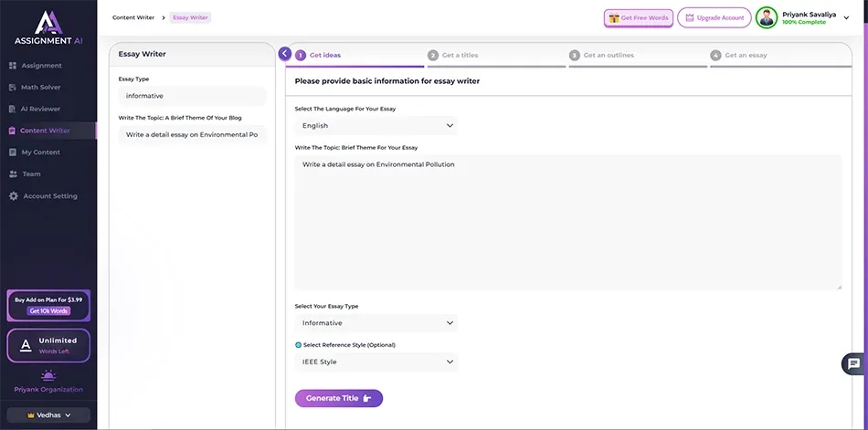The height and width of the screenshot is (430, 868).
Task: Open the IEEE Style reference dropdown
Action: [376, 362]
